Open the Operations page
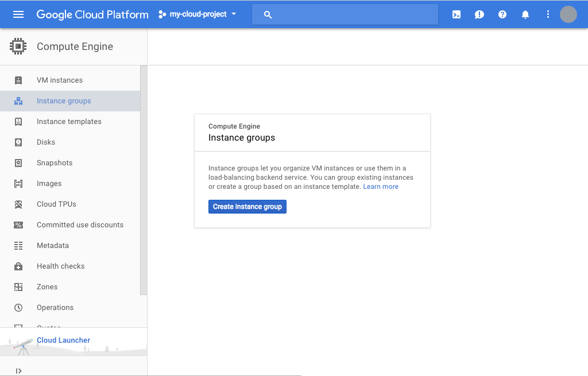588x376 pixels. tap(55, 307)
